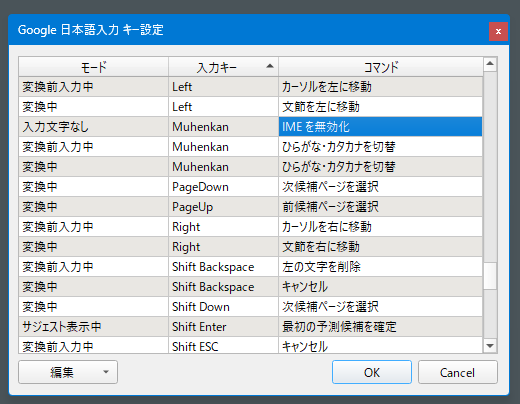
Task: Select 文節を左に移動 command cell
Action: point(380,107)
